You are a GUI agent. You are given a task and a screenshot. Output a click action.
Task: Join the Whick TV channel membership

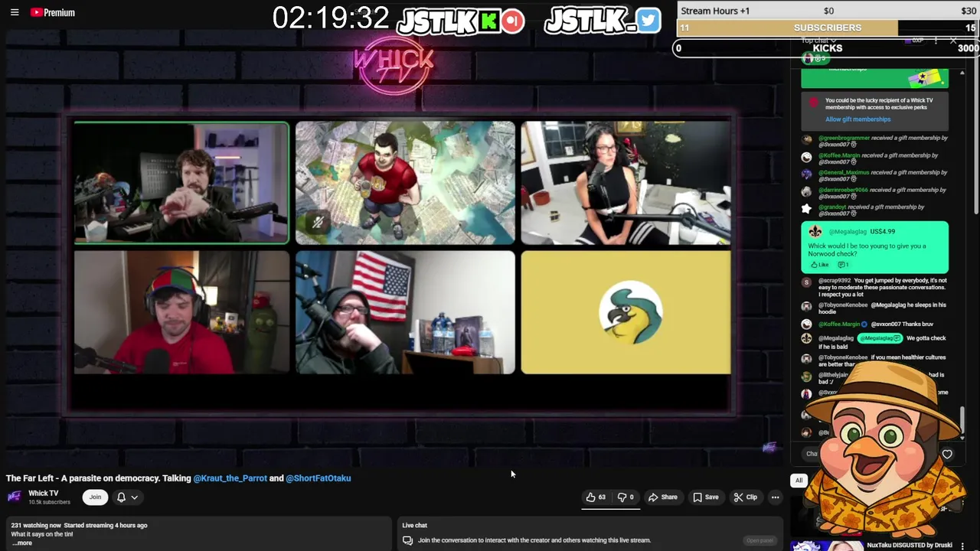95,497
